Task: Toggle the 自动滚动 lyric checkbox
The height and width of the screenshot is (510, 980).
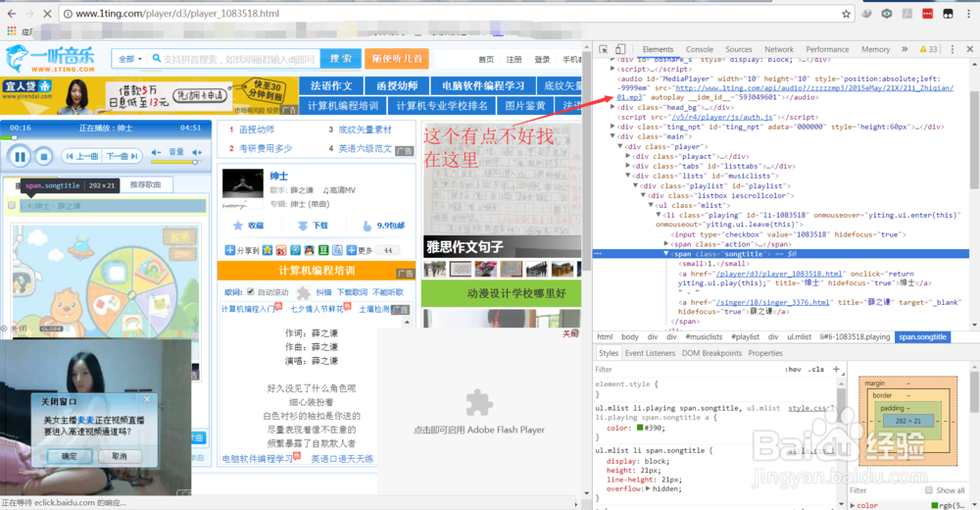Action: coord(251,291)
